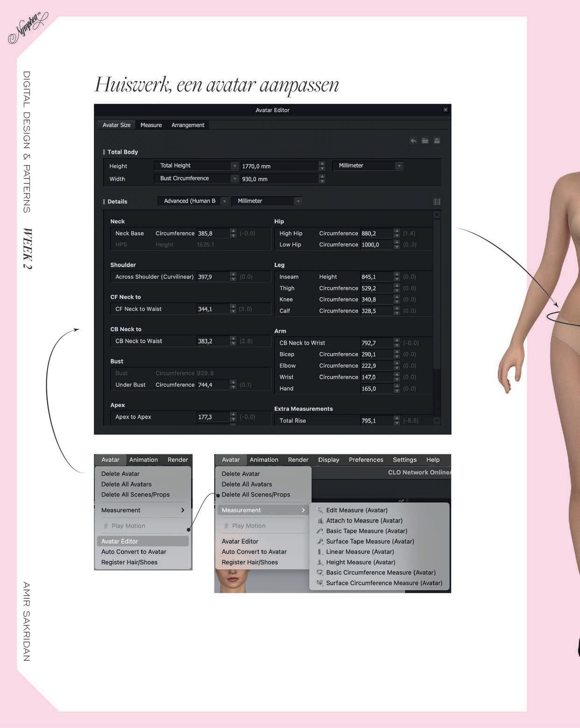Click the Basic Circumference Measure (Avatar) icon
This screenshot has width=580, height=728.
tap(320, 573)
